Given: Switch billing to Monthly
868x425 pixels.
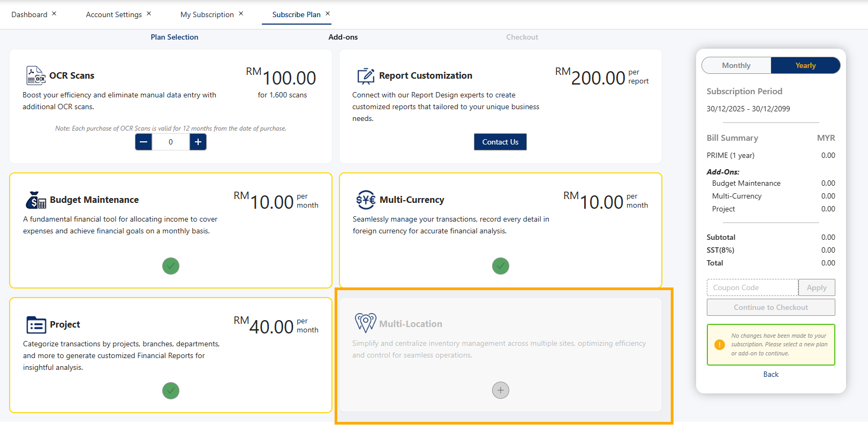Looking at the screenshot, I should click(x=736, y=65).
